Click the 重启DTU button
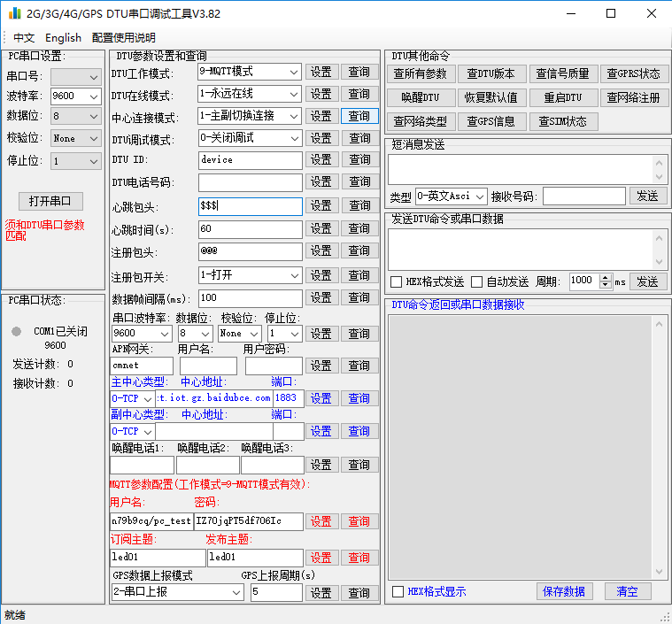 (562, 97)
